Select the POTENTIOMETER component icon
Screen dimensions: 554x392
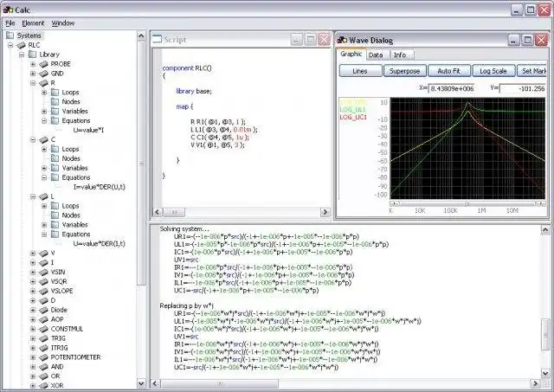tap(42, 357)
